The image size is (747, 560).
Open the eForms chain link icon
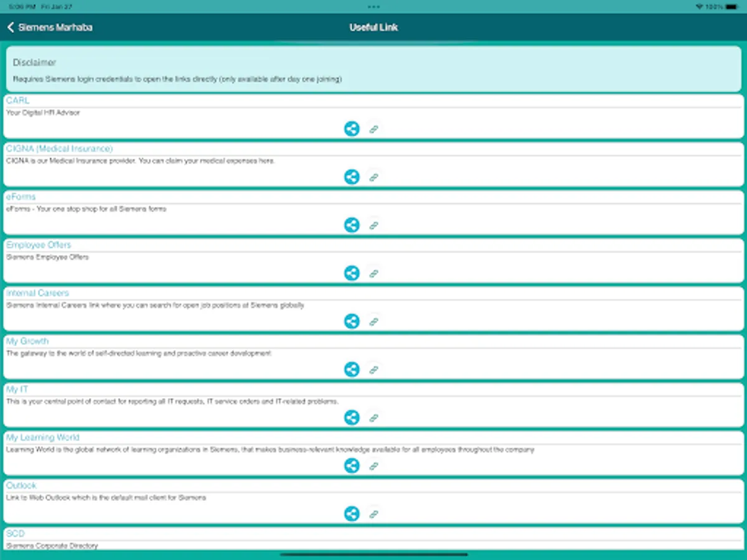click(374, 225)
